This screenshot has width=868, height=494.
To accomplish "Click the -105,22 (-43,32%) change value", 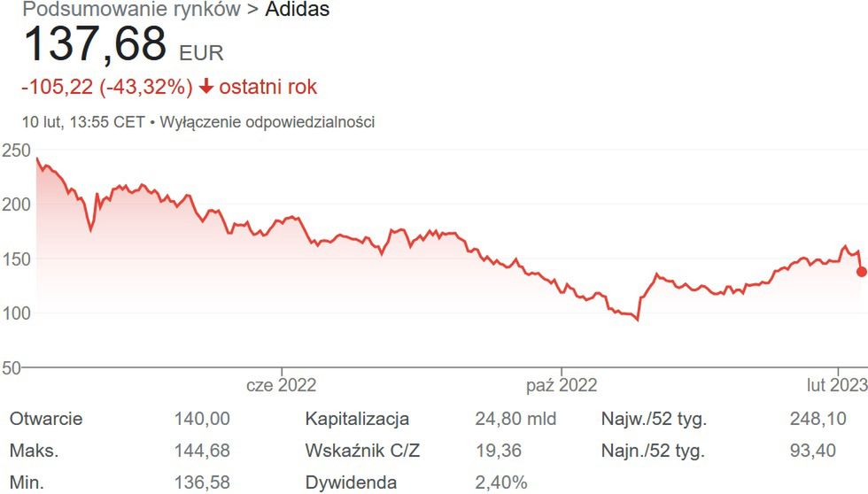I will 106,87.
